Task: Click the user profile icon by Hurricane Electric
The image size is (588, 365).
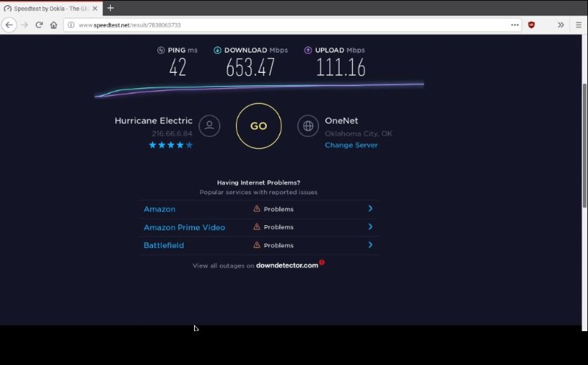Action: coord(209,126)
